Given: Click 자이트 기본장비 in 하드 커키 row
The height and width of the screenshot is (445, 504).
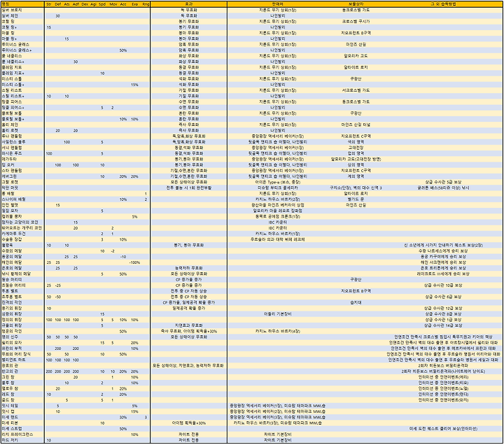Looking at the screenshot, I should tap(278, 440).
